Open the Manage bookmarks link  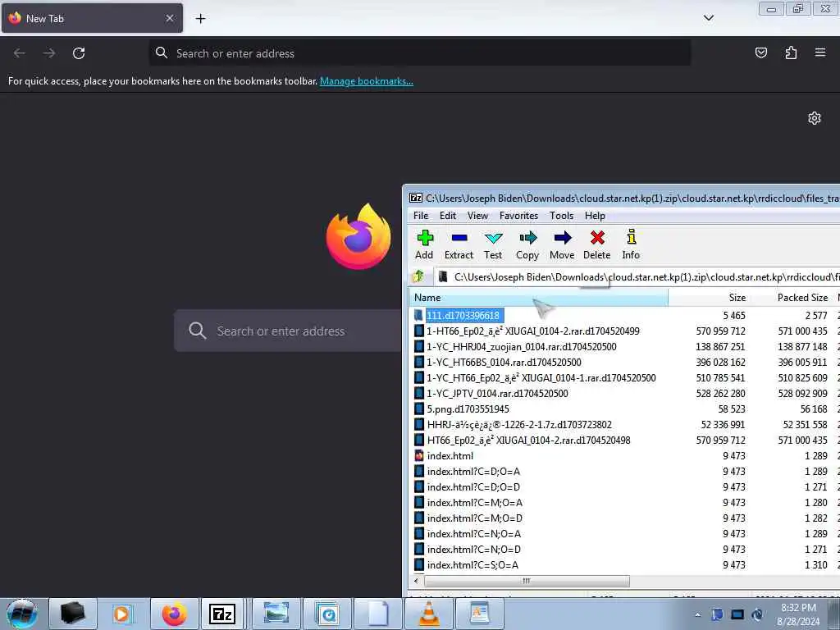click(367, 81)
